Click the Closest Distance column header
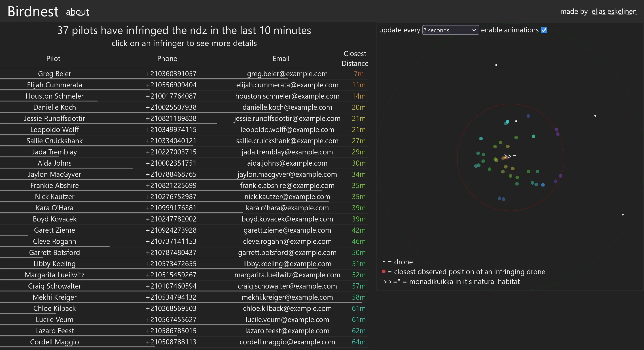This screenshot has height=350, width=644. click(x=355, y=59)
